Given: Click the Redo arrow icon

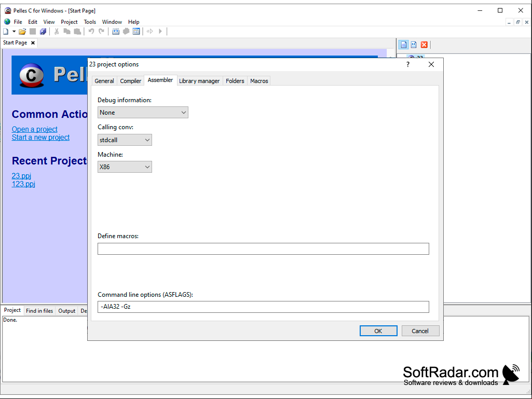Looking at the screenshot, I should 101,32.
